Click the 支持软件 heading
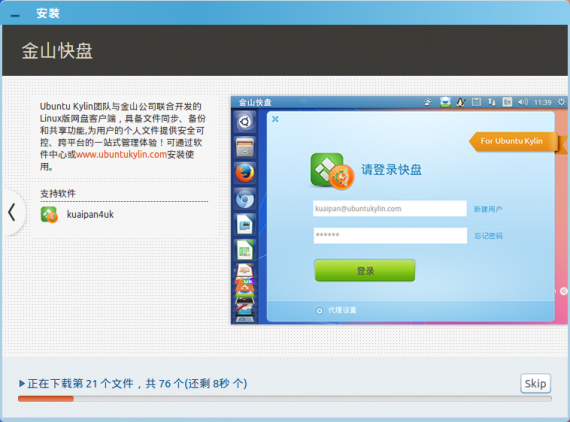 tap(58, 193)
